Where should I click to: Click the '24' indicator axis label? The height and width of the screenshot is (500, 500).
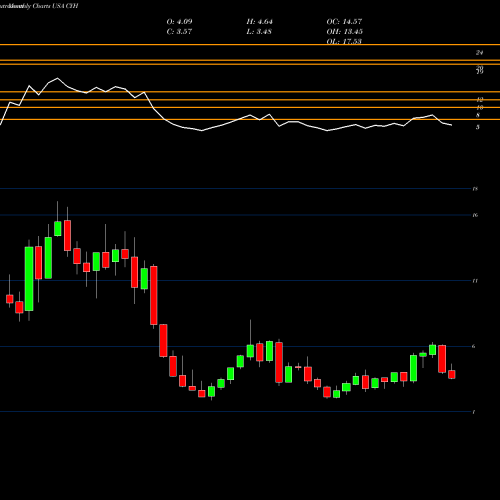[x=480, y=53]
